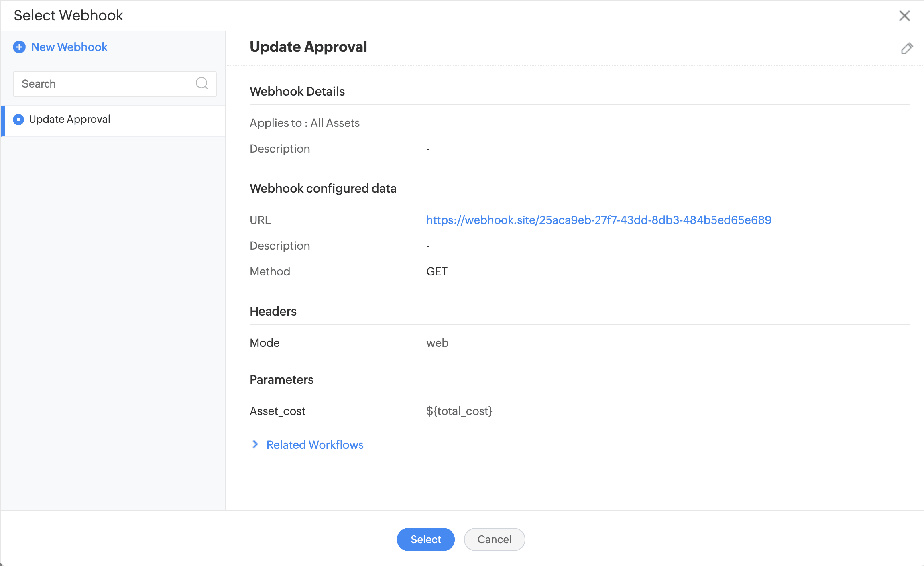
Task: Click the web Mode header value
Action: pos(437,343)
